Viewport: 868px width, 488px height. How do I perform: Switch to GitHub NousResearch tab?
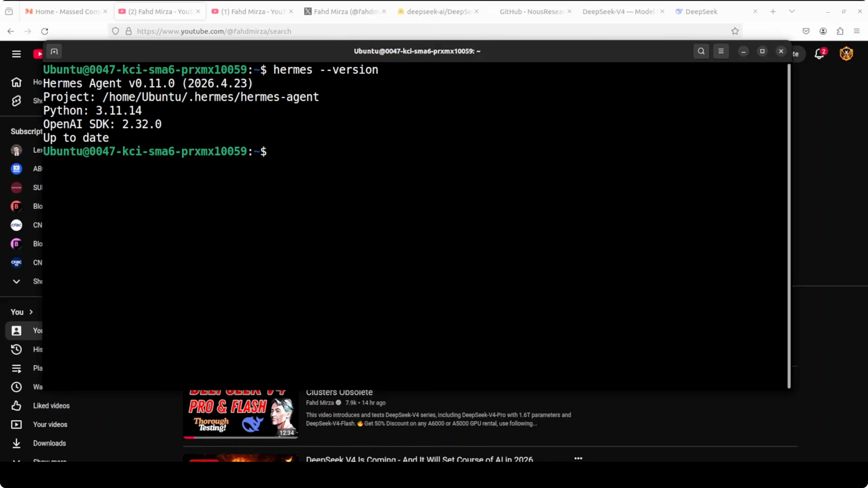tap(531, 12)
